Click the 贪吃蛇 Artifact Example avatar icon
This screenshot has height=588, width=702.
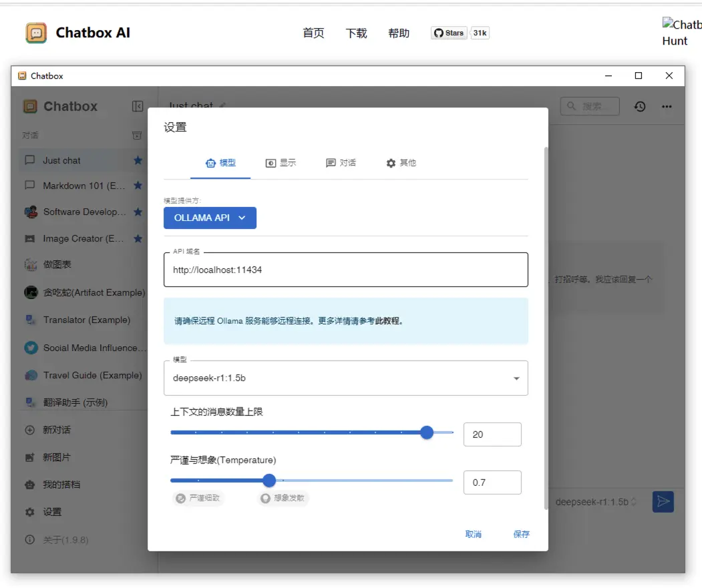[31, 292]
